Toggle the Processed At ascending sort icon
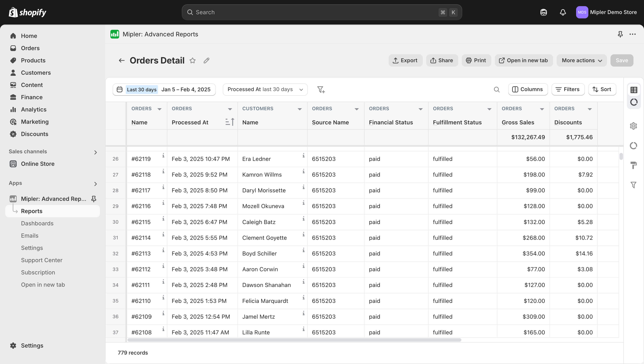This screenshot has height=364, width=644. pos(230,122)
